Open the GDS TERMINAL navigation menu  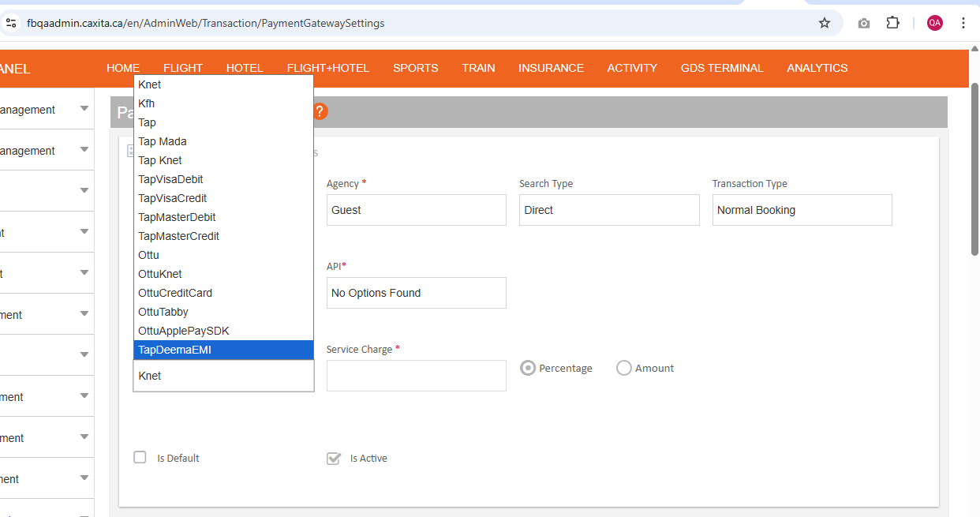point(722,68)
